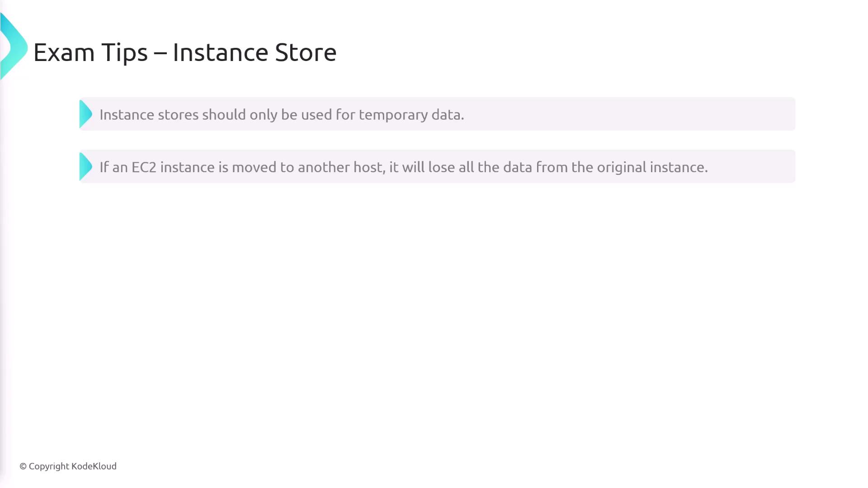The image size is (868, 488).
Task: Click 'lose all the data' in second tip
Action: [474, 168]
